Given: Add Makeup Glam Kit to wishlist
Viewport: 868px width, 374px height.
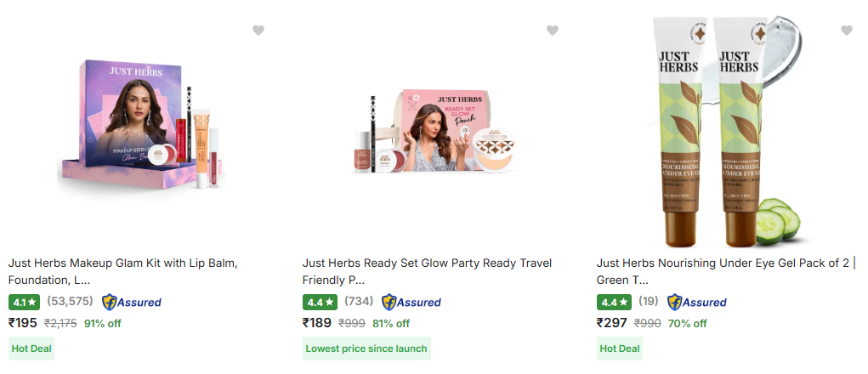Looking at the screenshot, I should (x=258, y=31).
